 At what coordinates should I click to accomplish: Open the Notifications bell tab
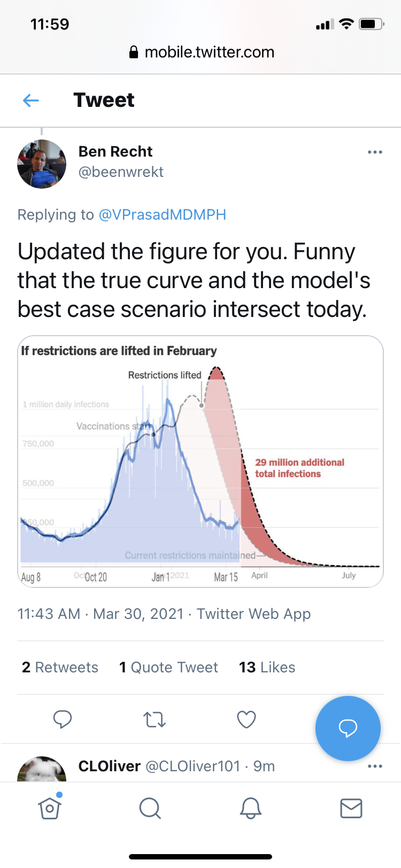pos(250,808)
